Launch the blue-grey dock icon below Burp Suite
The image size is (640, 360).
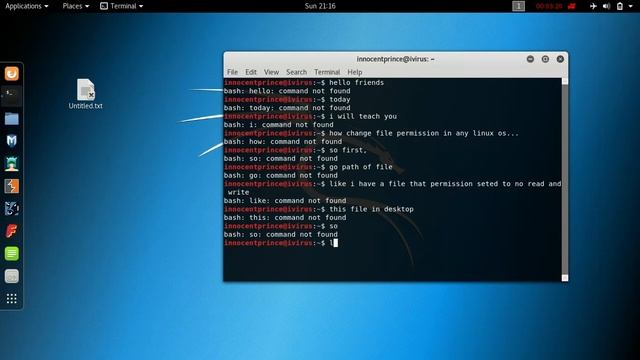click(x=11, y=209)
